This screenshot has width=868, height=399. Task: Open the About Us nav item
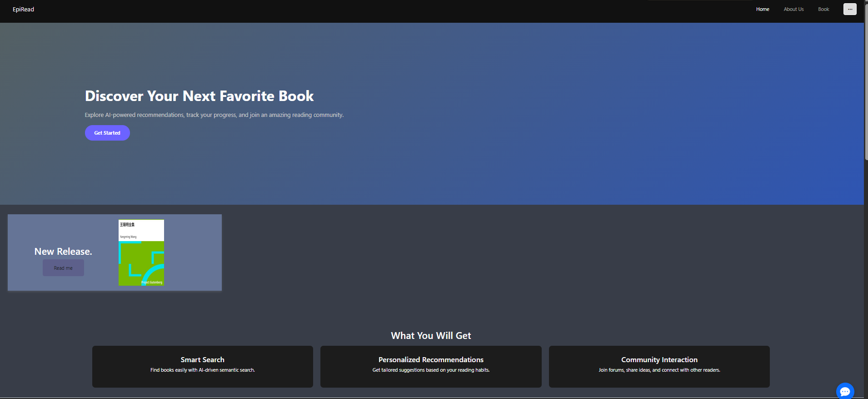[x=793, y=9]
